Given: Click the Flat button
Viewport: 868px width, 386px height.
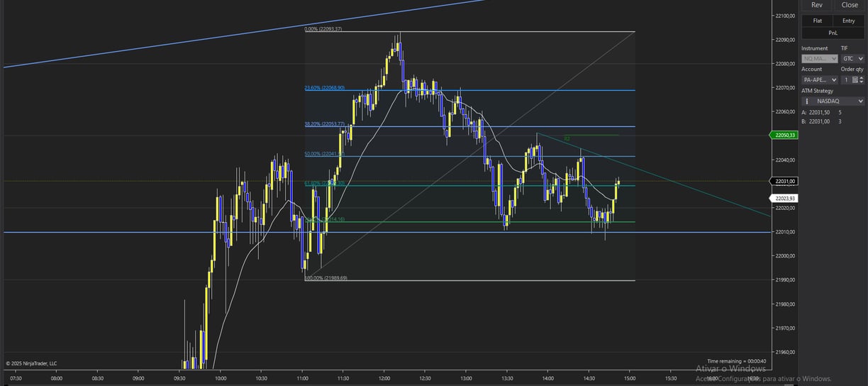Looking at the screenshot, I should [x=818, y=21].
